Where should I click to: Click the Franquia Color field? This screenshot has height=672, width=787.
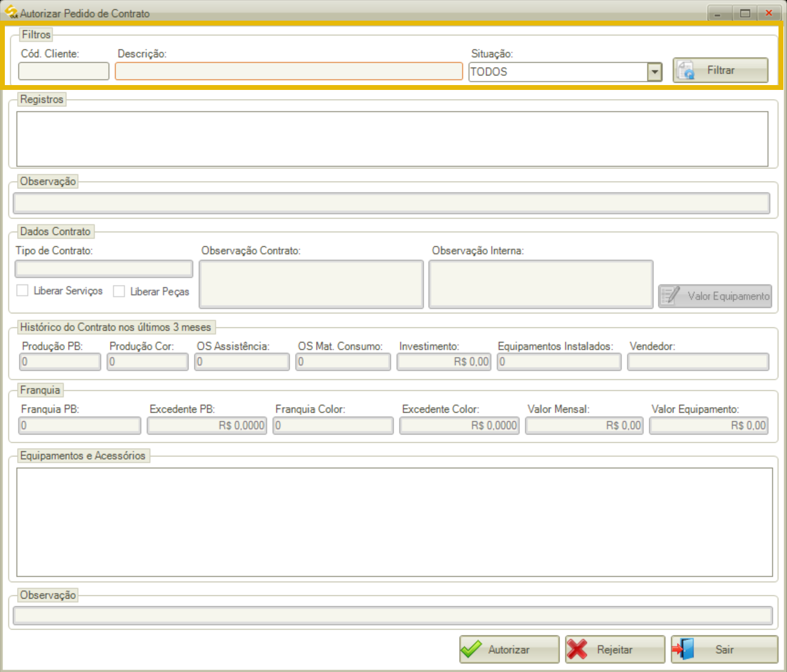333,425
